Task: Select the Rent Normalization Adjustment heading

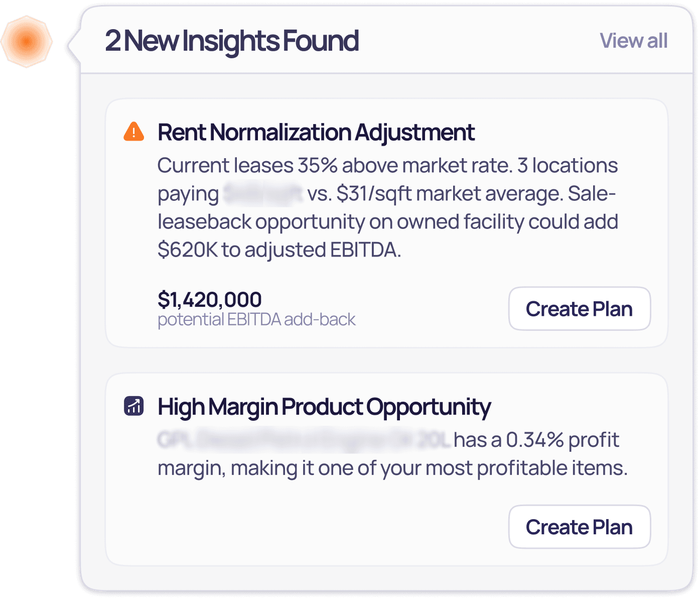Action: [x=316, y=133]
